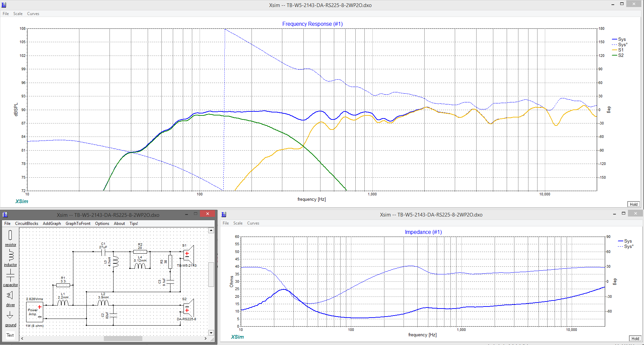
Task: Select resistor R1 (3.3) in the schematic
Action: 63,285
